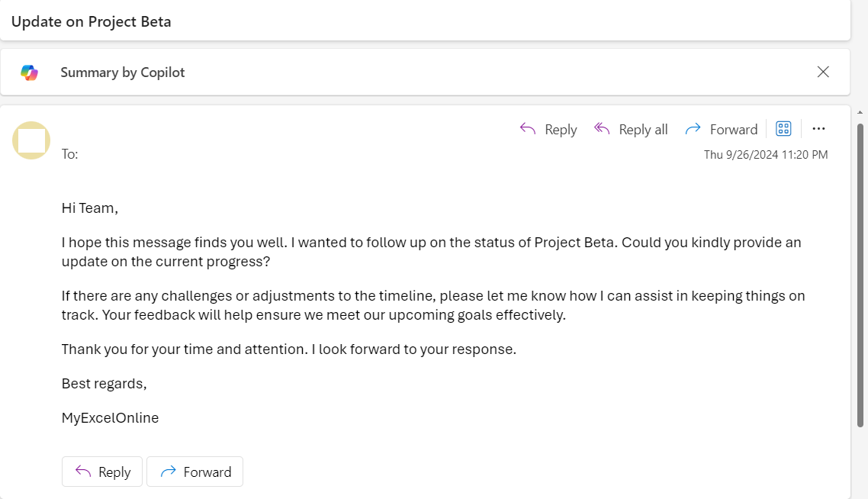Screen dimensions: 868x499
Task: Click the Update on Project Beta subject
Action: point(92,21)
